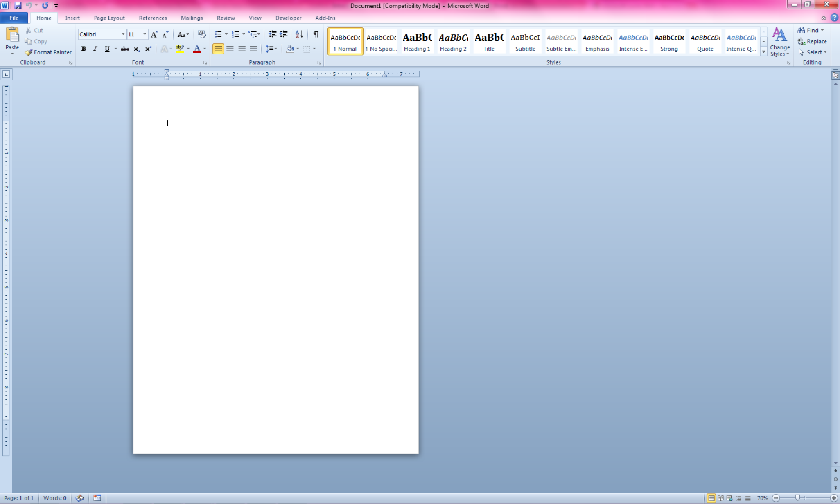This screenshot has height=504, width=840.
Task: Click the Grow Font icon
Action: coord(154,34)
